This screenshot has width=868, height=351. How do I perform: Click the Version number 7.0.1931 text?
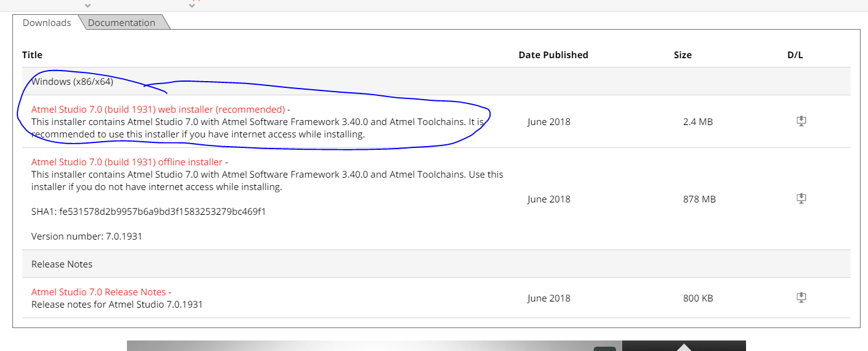(87, 236)
